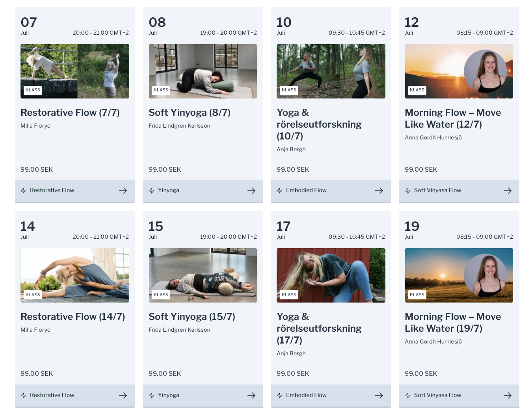
Task: Click arrow icon on Soft Yinyoga (15/7) card
Action: click(x=251, y=396)
